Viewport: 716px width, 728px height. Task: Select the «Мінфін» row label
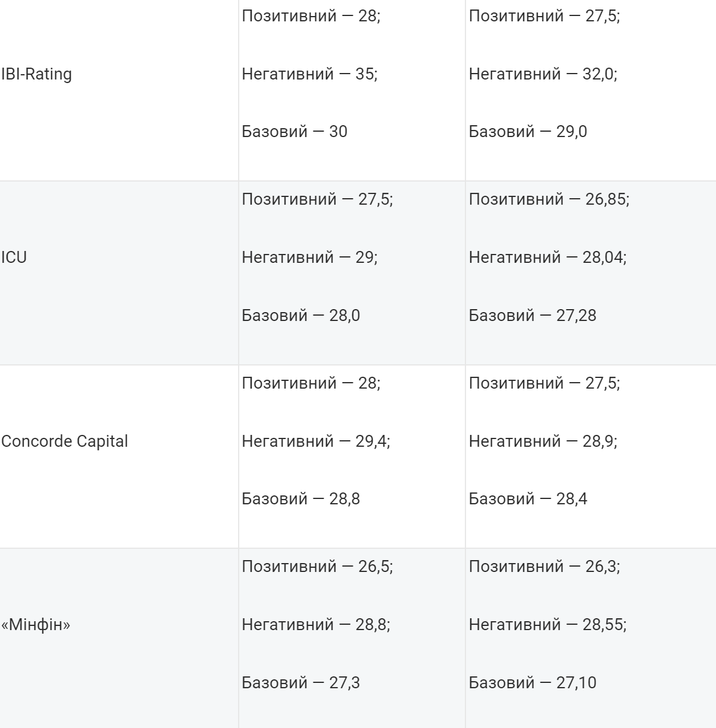pos(36,625)
